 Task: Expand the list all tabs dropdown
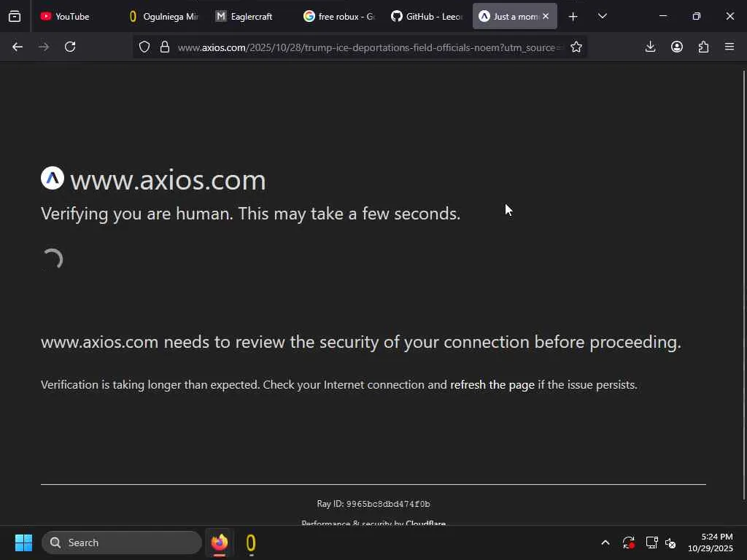[x=602, y=16]
